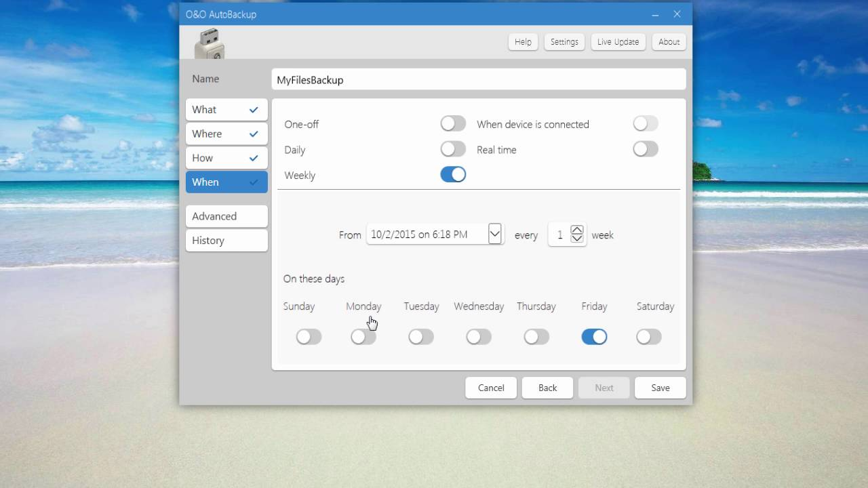
Task: Click the checkmark icon on the What tab
Action: coord(254,110)
